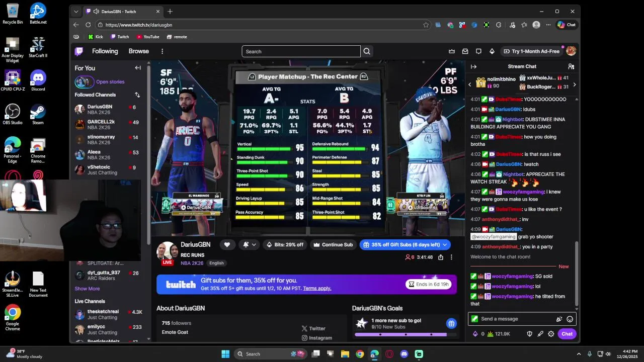The image size is (644, 362).
Task: Open the Instagram social link
Action: 317,338
